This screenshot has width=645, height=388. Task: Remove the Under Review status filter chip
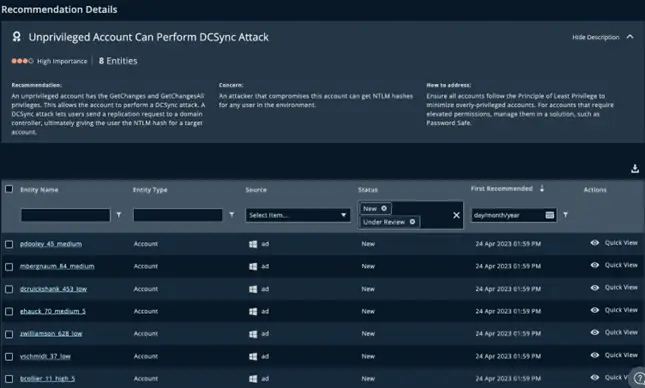pos(412,222)
